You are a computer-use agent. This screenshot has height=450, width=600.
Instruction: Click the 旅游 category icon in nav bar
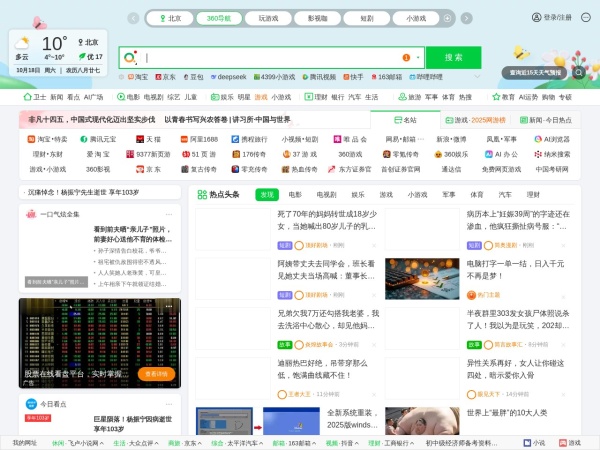pos(402,97)
